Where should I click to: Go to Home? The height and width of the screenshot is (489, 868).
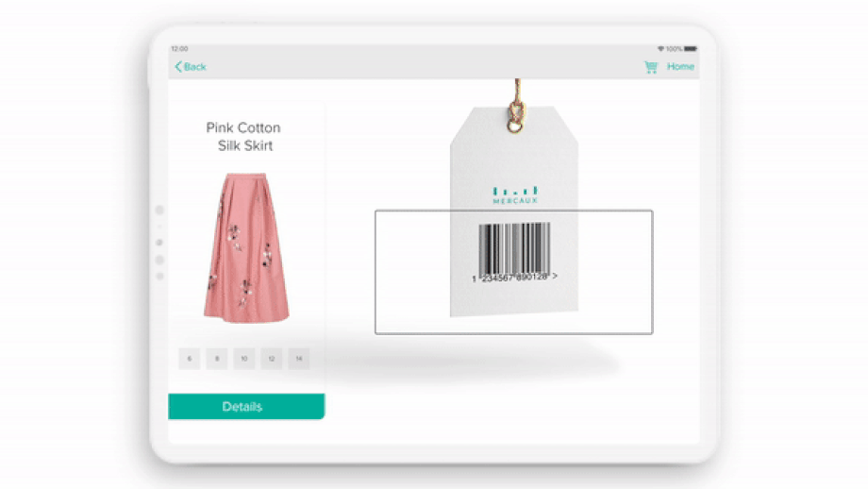[x=680, y=66]
